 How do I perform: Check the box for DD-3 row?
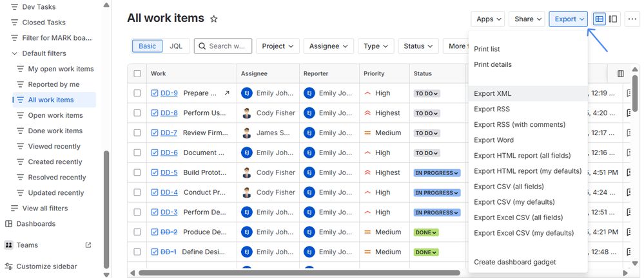coord(137,212)
